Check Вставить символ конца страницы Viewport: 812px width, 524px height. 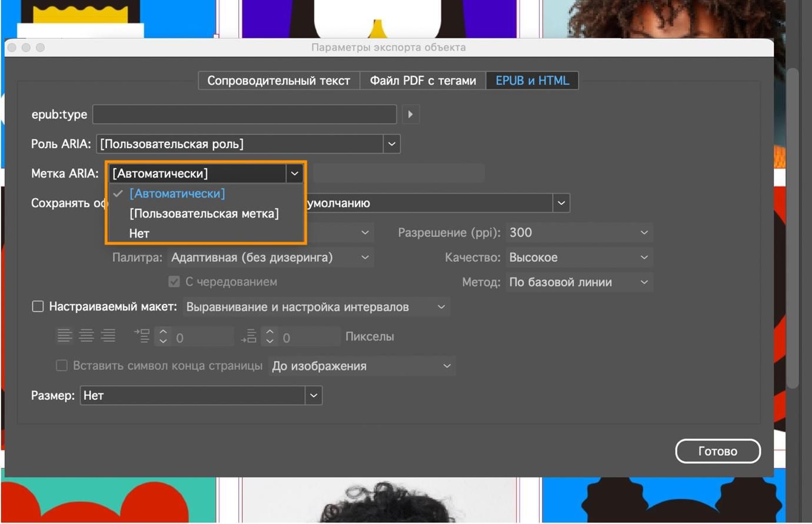pos(61,366)
